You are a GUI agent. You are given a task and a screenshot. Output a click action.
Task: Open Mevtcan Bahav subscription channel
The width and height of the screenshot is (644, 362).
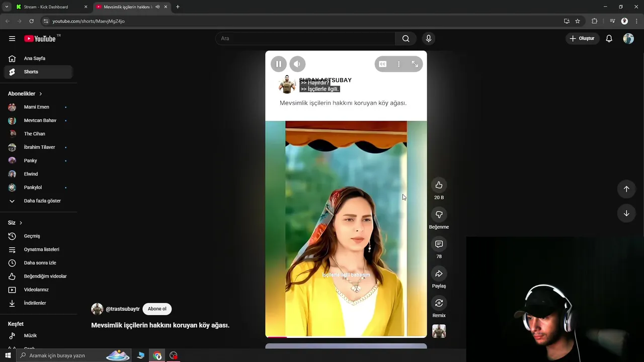click(x=39, y=121)
